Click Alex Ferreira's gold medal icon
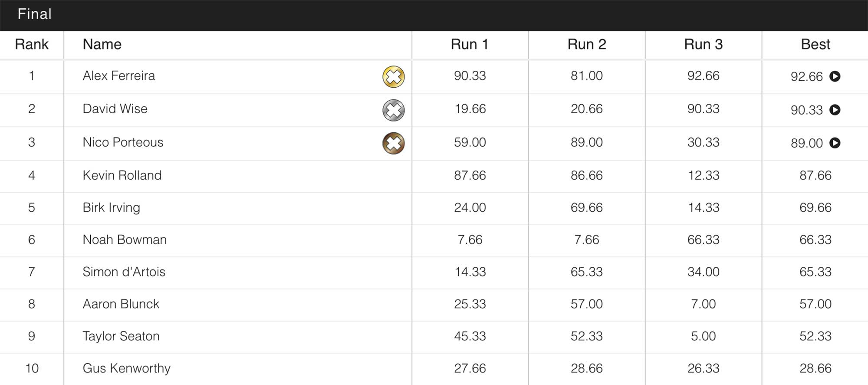 [393, 77]
